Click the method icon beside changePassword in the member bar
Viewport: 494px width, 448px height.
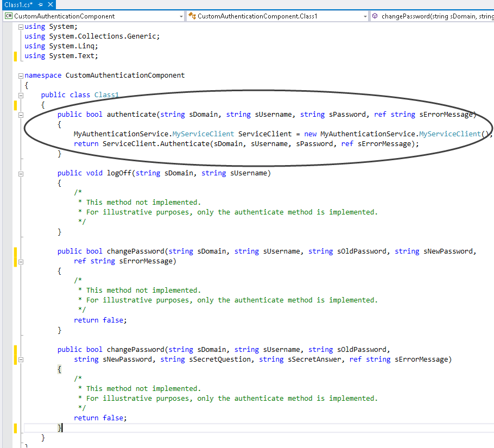coord(375,16)
